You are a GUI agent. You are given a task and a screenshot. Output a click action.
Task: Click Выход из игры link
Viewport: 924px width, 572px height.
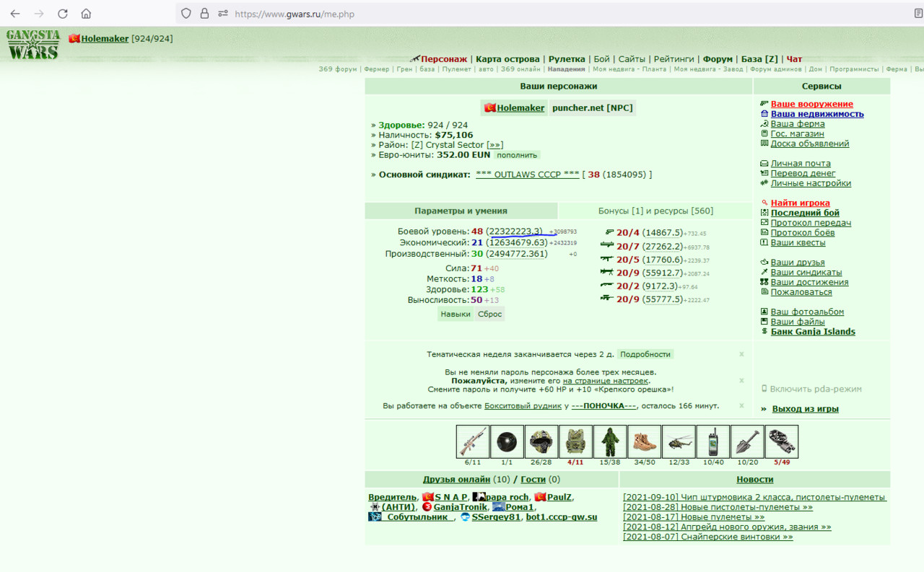coord(805,409)
